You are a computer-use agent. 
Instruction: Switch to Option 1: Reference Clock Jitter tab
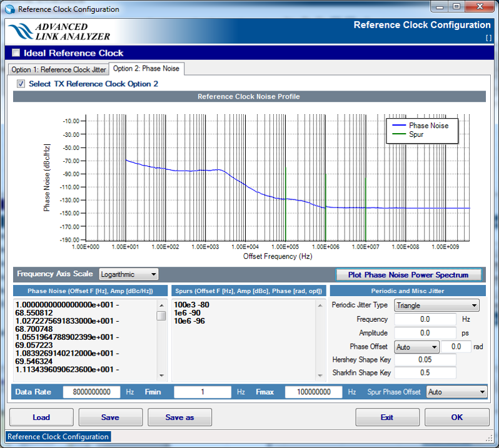(x=58, y=69)
